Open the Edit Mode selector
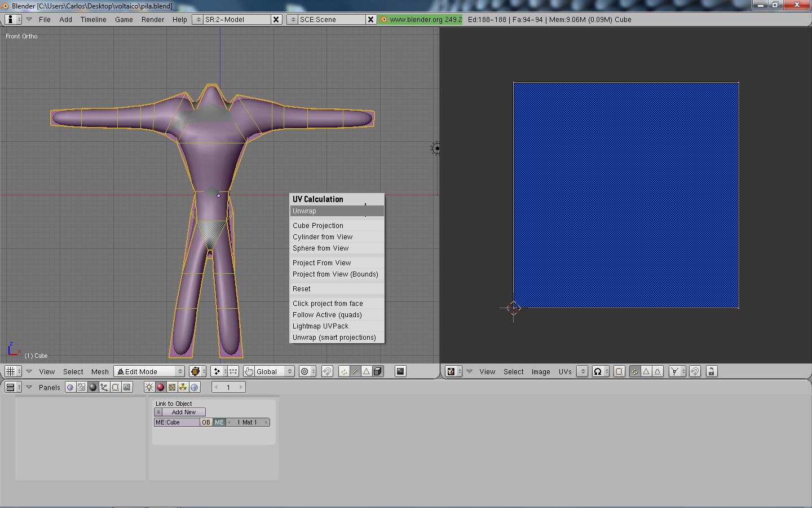 149,371
